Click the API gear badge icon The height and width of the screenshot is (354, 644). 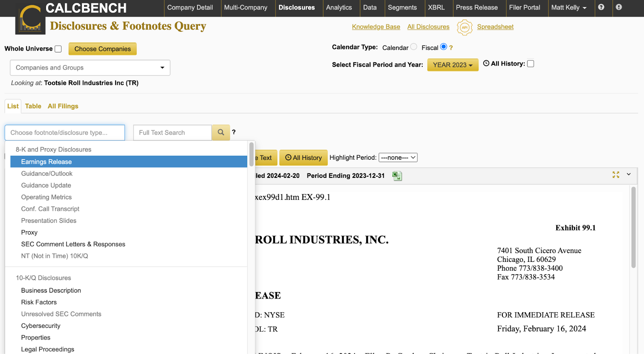(x=464, y=27)
